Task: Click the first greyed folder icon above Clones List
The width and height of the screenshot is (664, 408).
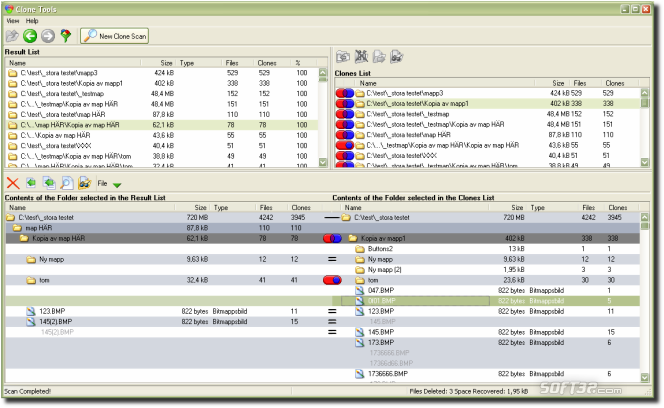Action: tap(343, 57)
